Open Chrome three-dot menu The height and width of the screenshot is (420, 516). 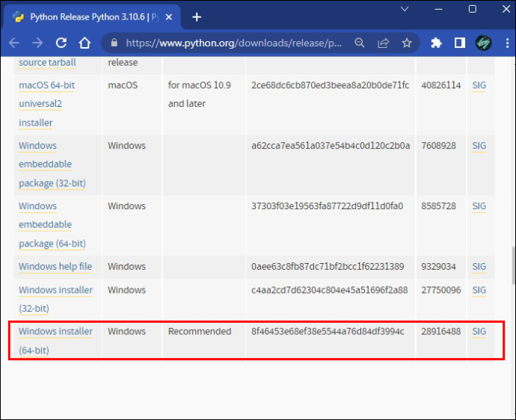tap(507, 43)
